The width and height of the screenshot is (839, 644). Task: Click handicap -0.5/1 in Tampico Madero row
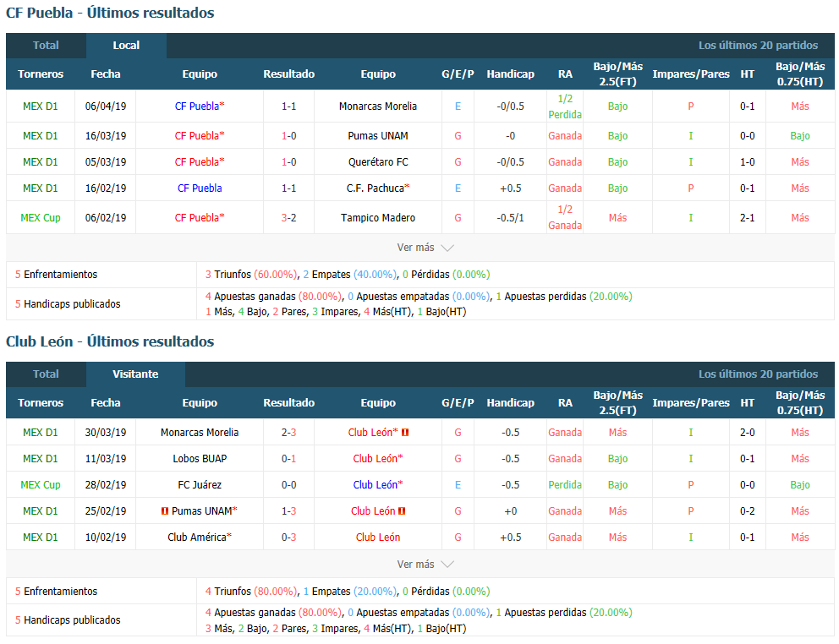511,218
